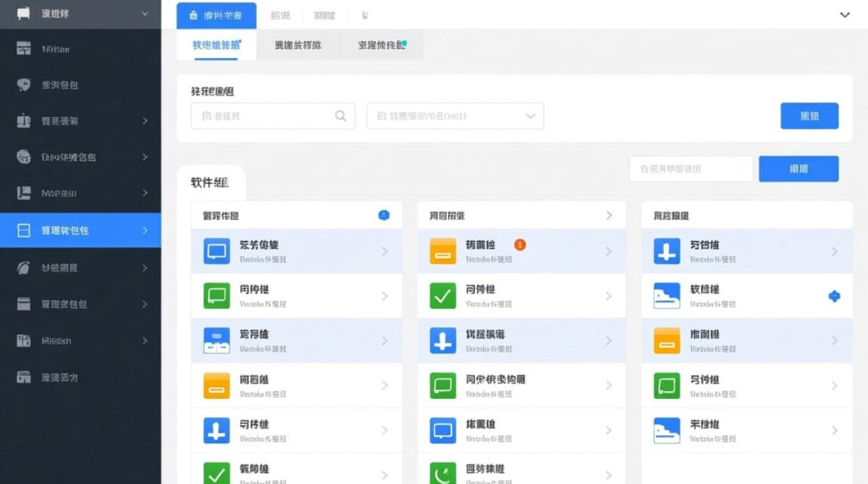This screenshot has height=484, width=868.
Task: Open the sneaker icon in the row lacking a badge
Action: pos(666,430)
